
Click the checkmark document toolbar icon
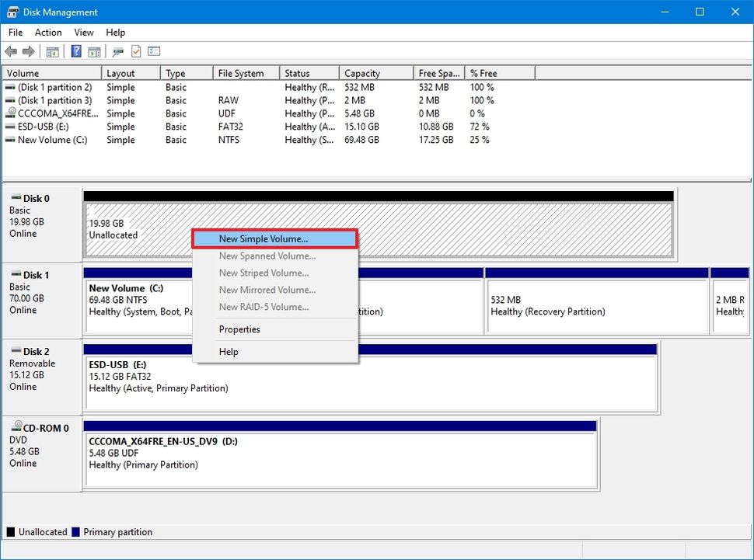click(134, 51)
